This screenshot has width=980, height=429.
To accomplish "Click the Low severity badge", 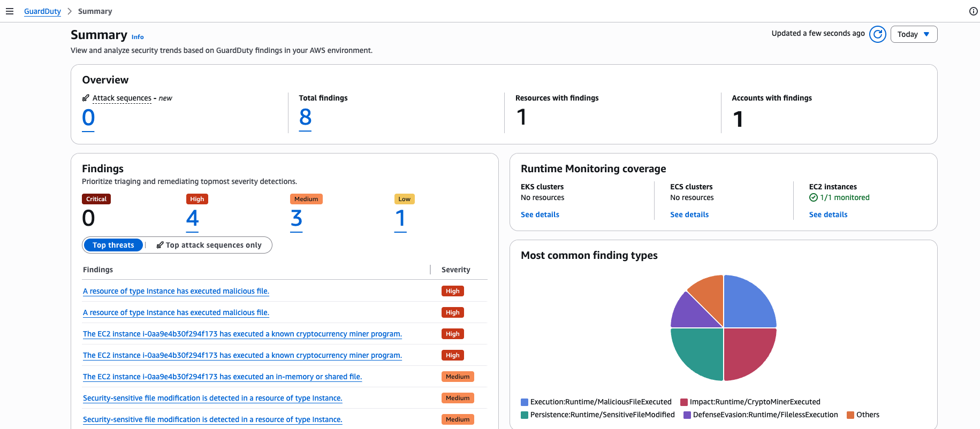I will point(405,199).
